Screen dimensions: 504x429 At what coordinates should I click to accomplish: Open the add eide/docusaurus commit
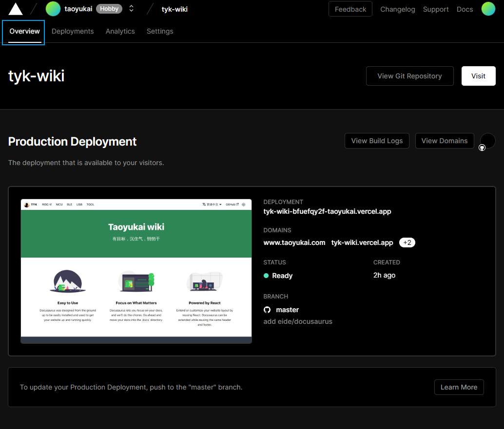pos(298,321)
